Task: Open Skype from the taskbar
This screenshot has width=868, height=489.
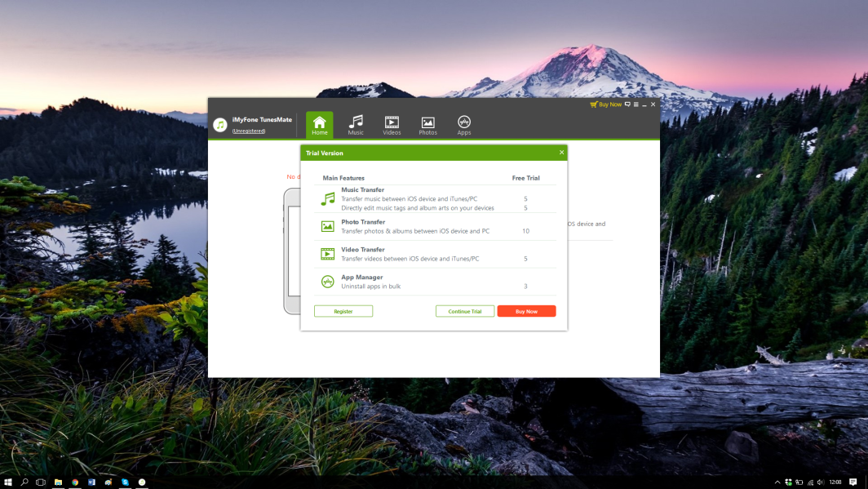Action: tap(125, 482)
